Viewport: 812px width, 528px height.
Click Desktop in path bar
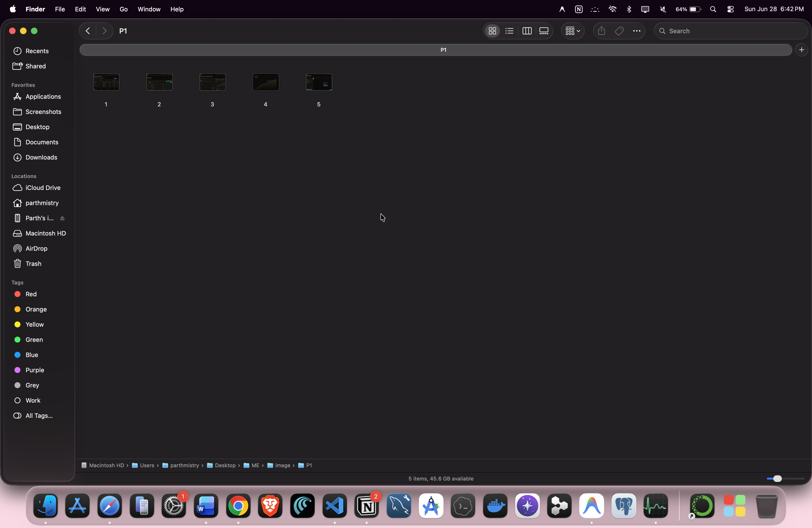pyautogui.click(x=221, y=466)
